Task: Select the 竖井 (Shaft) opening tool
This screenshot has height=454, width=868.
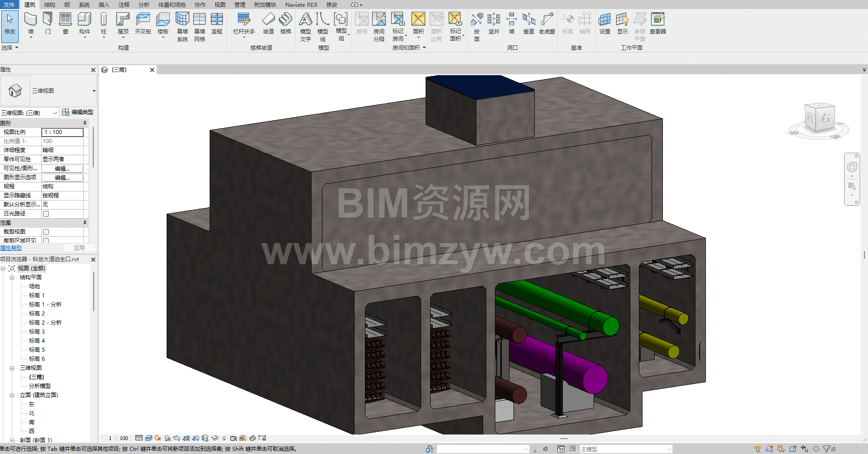Action: tap(494, 24)
